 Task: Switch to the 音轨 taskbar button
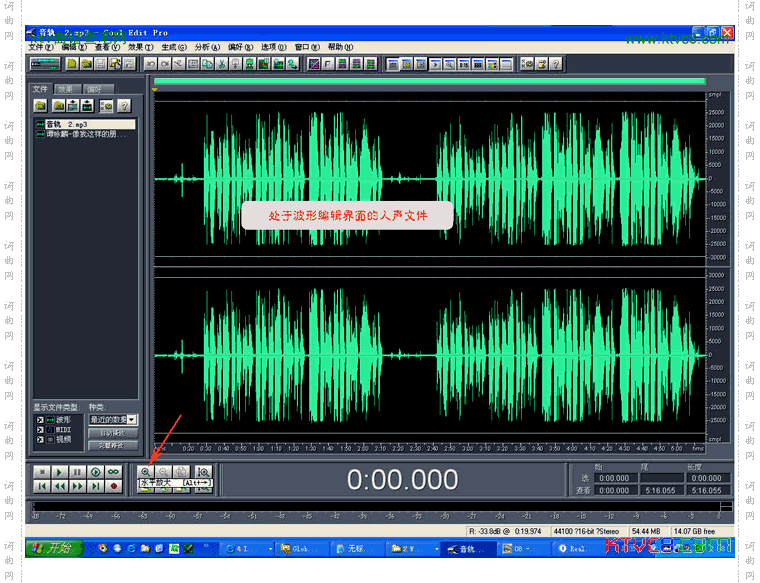click(468, 549)
